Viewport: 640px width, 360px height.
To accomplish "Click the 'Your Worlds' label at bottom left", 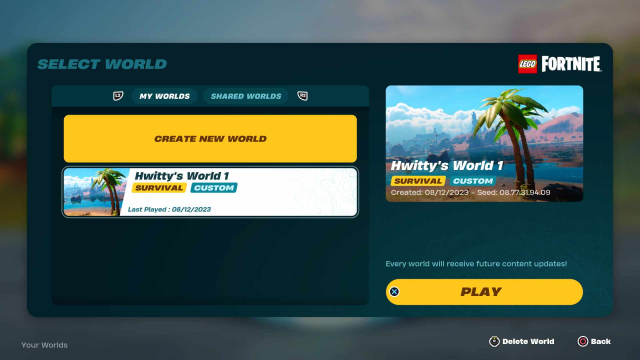I will 44,345.
